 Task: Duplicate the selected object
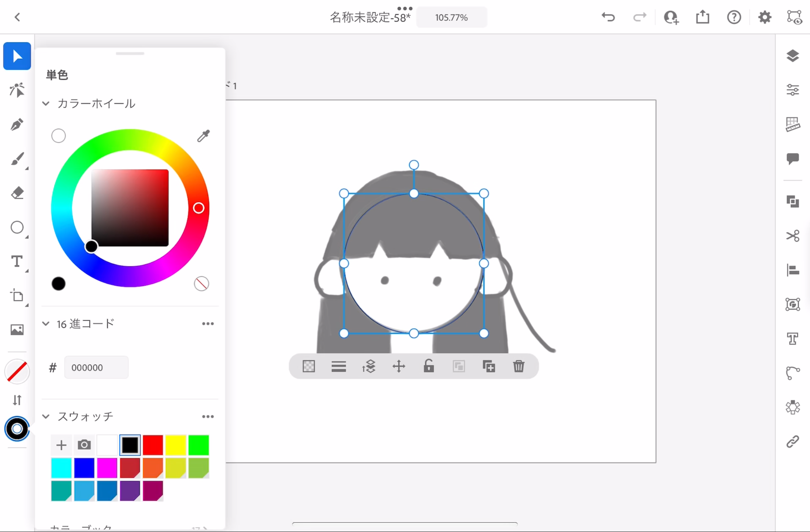(x=489, y=366)
